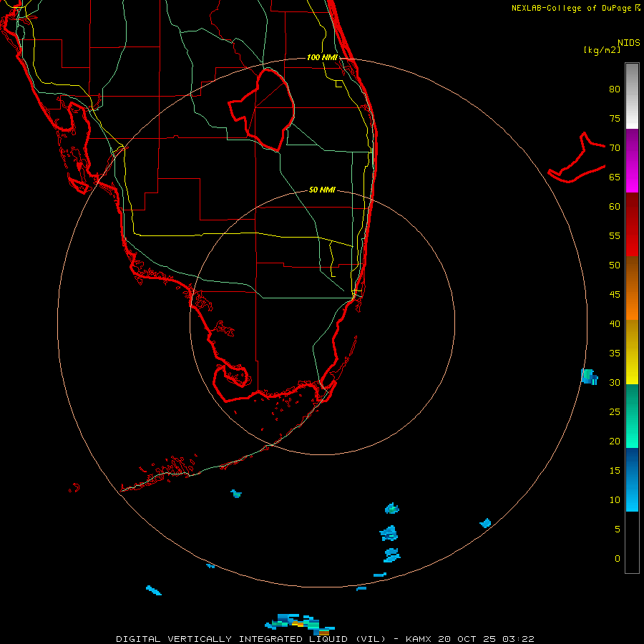
Task: Click the 50 NMI range ring label
Action: click(x=322, y=190)
